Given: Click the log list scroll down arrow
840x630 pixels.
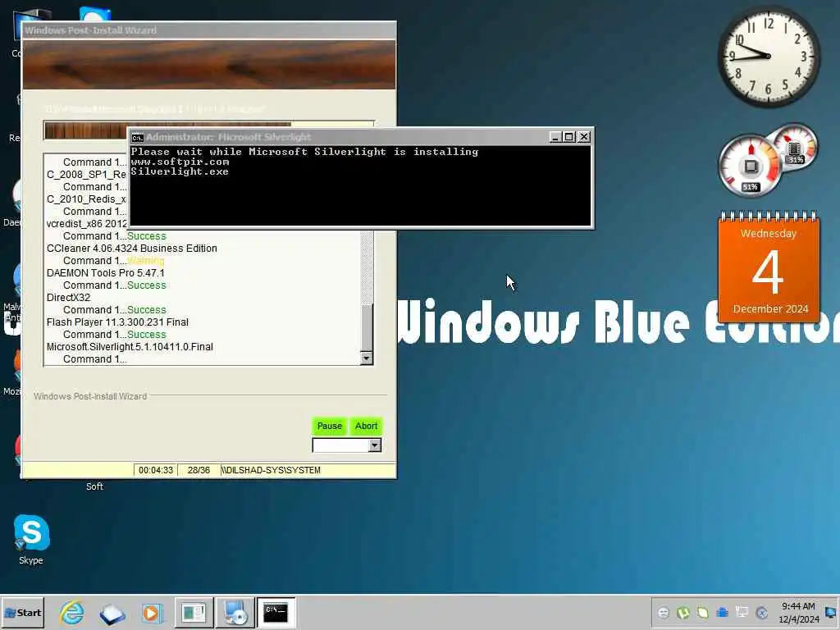Looking at the screenshot, I should click(367, 358).
